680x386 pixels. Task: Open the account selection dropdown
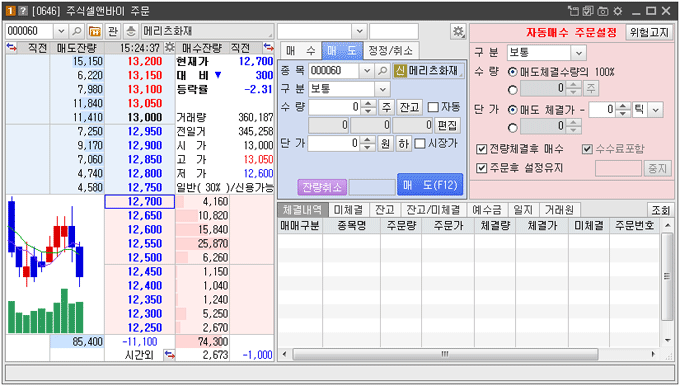point(359,31)
